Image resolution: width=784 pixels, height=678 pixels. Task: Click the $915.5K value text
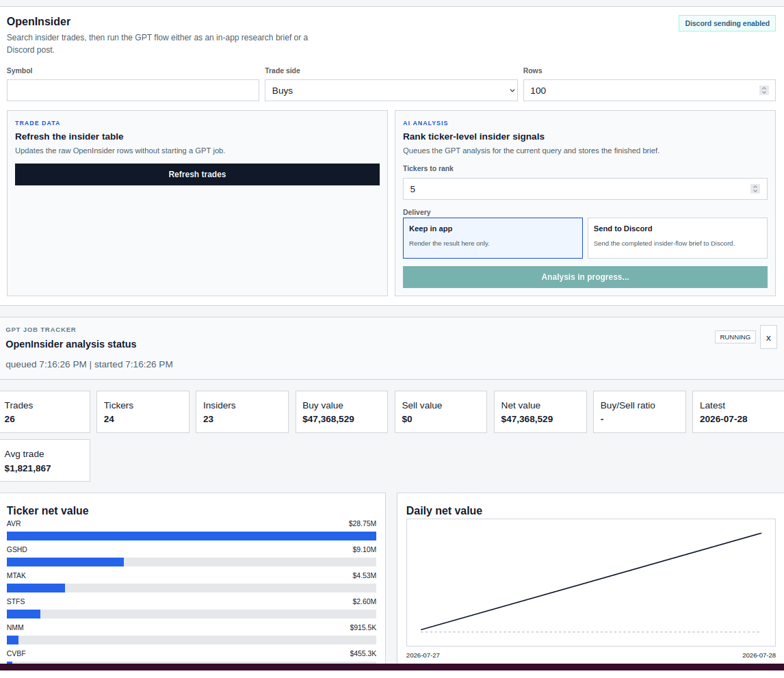coord(363,627)
